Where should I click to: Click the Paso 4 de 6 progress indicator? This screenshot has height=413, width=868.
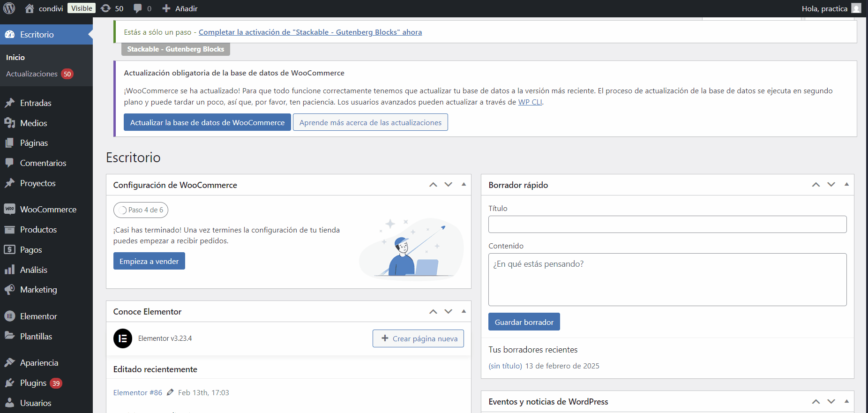tap(141, 210)
